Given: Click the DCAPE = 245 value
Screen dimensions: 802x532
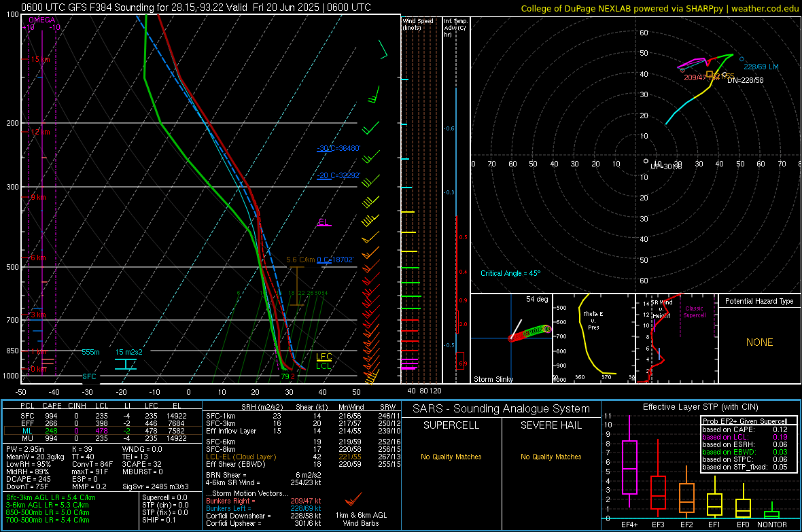Looking at the screenshot, I should pos(28,479).
